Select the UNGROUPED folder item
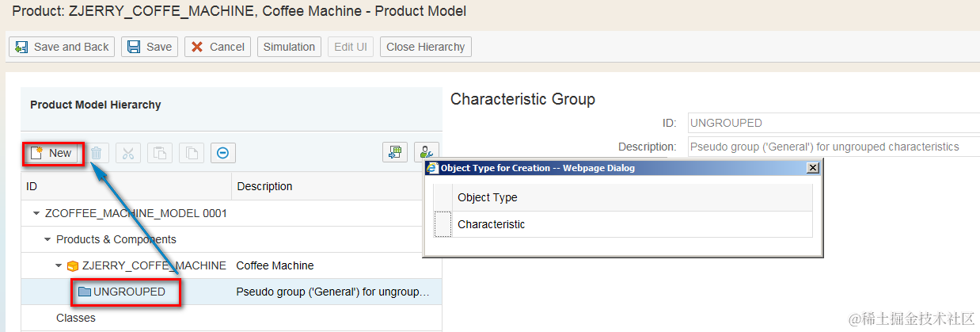This screenshot has width=980, height=332. 129,292
